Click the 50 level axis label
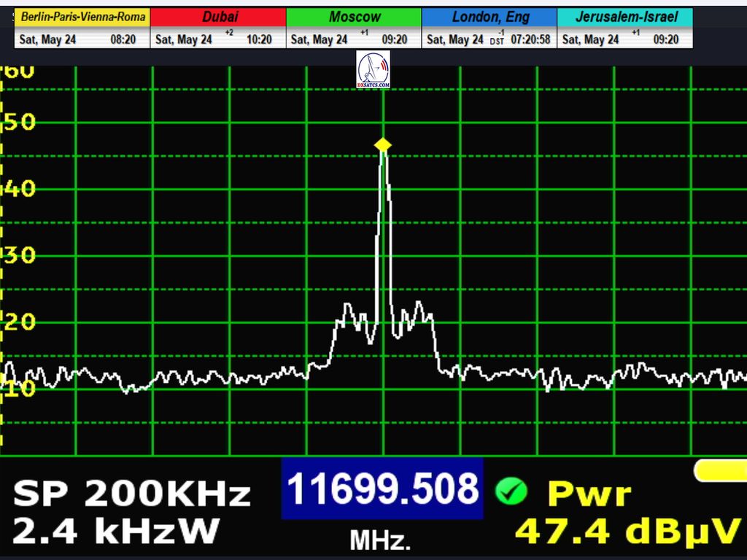Viewport: 747px width, 560px height. click(x=19, y=122)
